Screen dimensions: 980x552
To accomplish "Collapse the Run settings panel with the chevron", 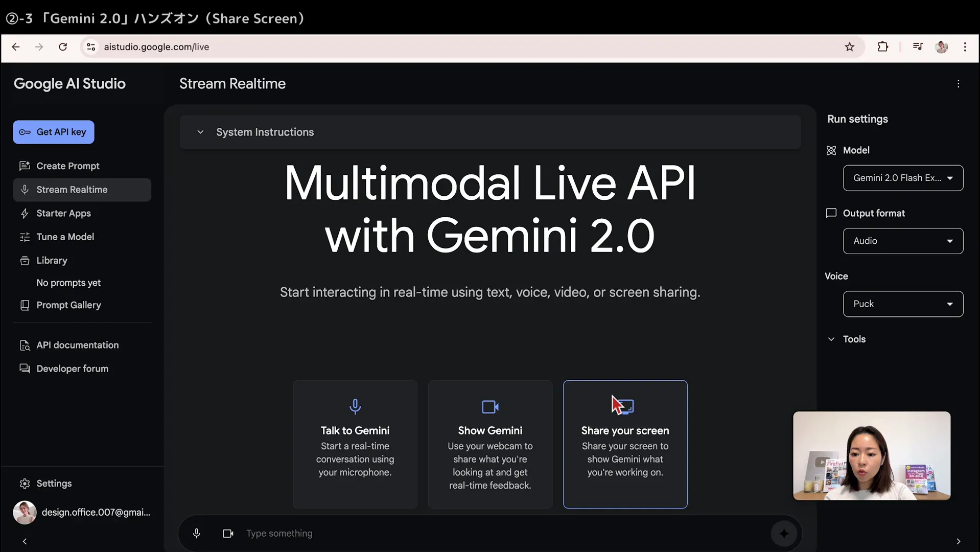I will tap(958, 541).
